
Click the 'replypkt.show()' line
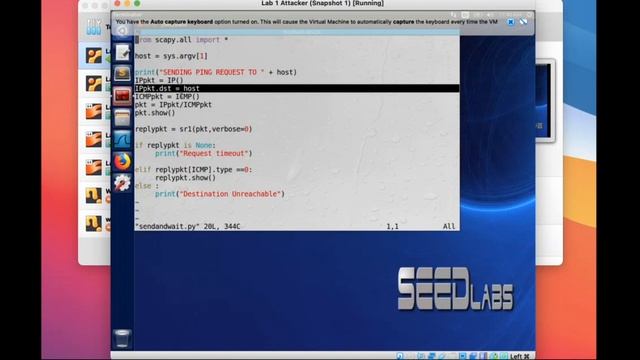pyautogui.click(x=185, y=178)
